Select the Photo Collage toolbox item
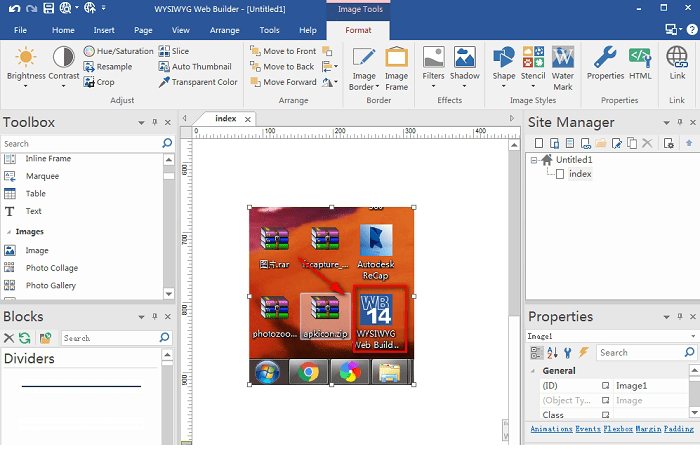The height and width of the screenshot is (462, 700). (x=52, y=268)
